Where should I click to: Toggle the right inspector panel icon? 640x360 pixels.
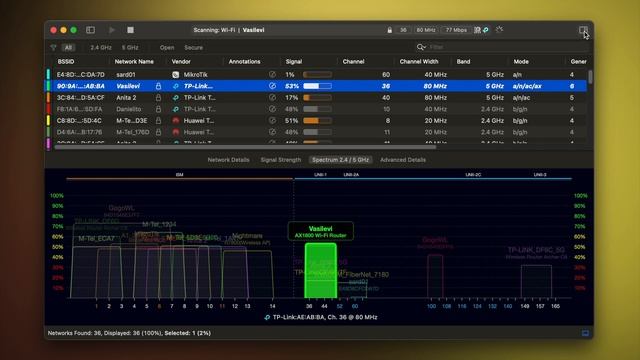[x=583, y=30]
